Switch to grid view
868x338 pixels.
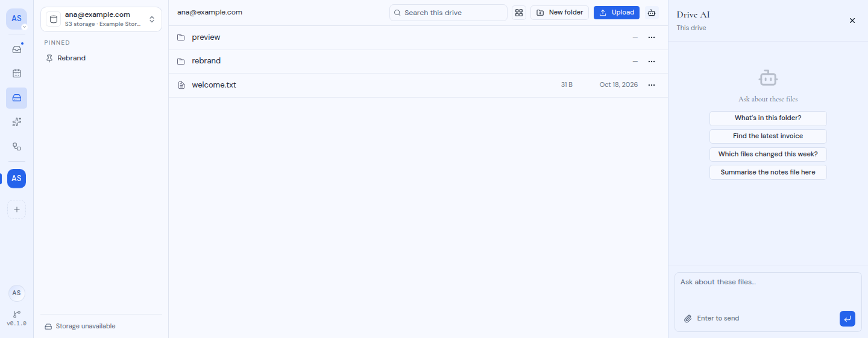click(519, 13)
